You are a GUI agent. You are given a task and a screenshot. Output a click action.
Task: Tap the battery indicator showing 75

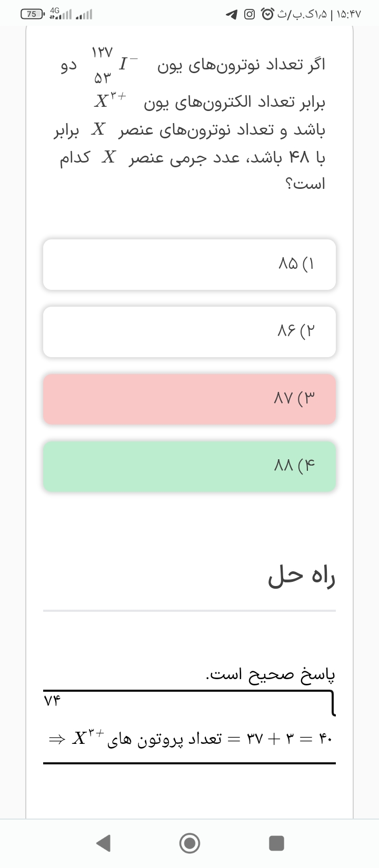tap(33, 14)
